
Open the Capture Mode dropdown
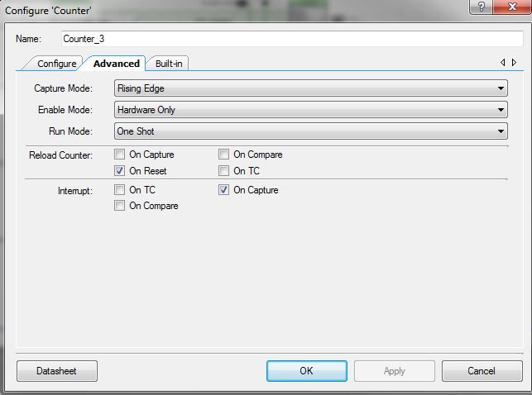tap(311, 88)
